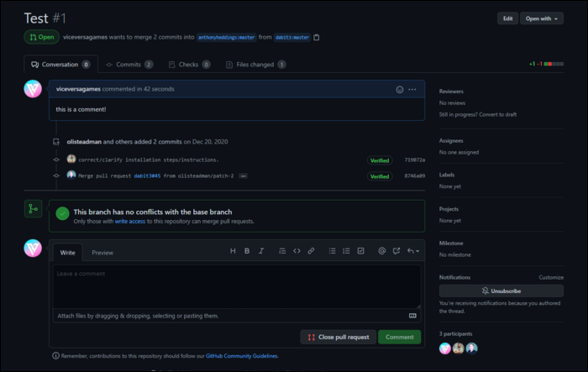Open the Labels sidebar section
The height and width of the screenshot is (372, 588).
pos(447,175)
